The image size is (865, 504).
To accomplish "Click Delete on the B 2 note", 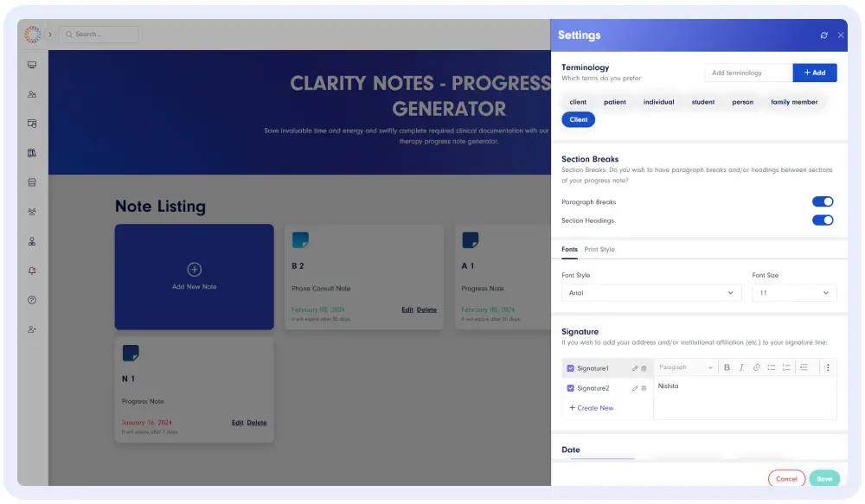I will coord(426,309).
